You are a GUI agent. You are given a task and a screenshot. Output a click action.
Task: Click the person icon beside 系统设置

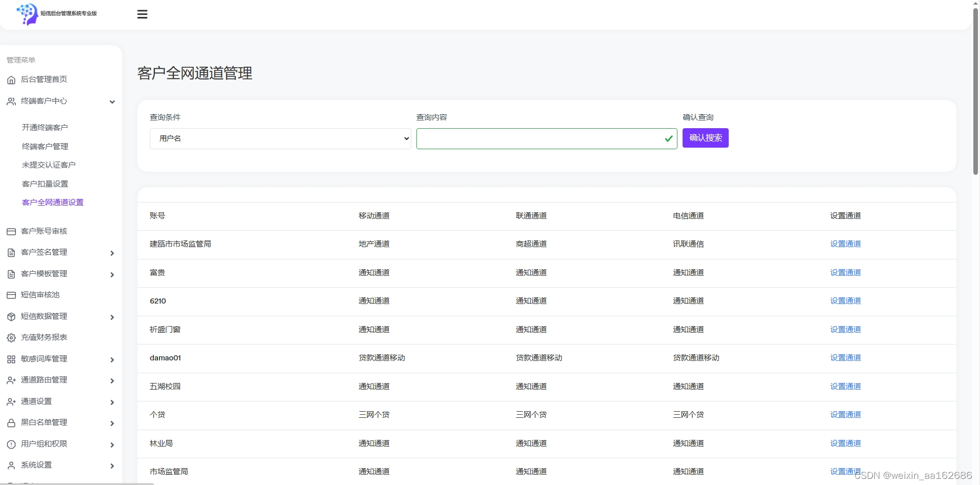pos(11,466)
